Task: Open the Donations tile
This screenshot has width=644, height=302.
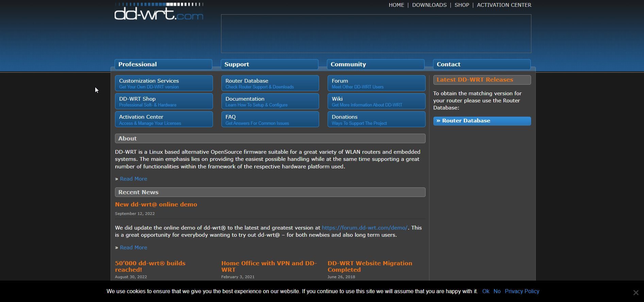Action: (x=376, y=119)
